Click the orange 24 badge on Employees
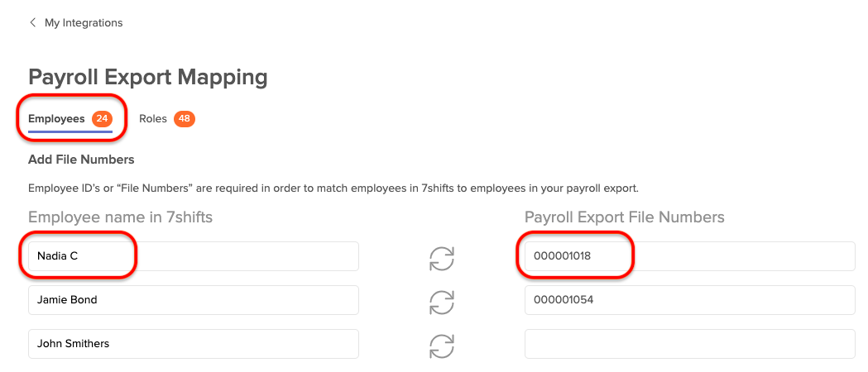Image resolution: width=868 pixels, height=372 pixels. click(x=102, y=119)
